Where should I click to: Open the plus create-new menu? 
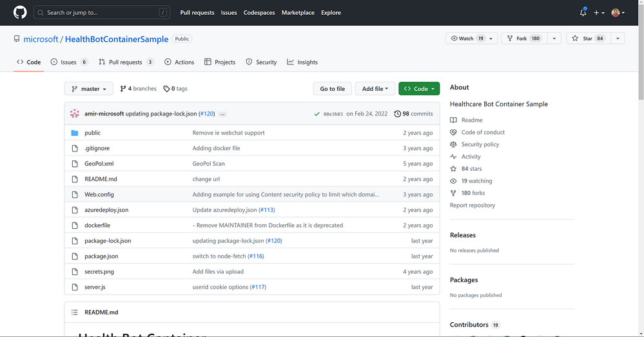(x=599, y=13)
